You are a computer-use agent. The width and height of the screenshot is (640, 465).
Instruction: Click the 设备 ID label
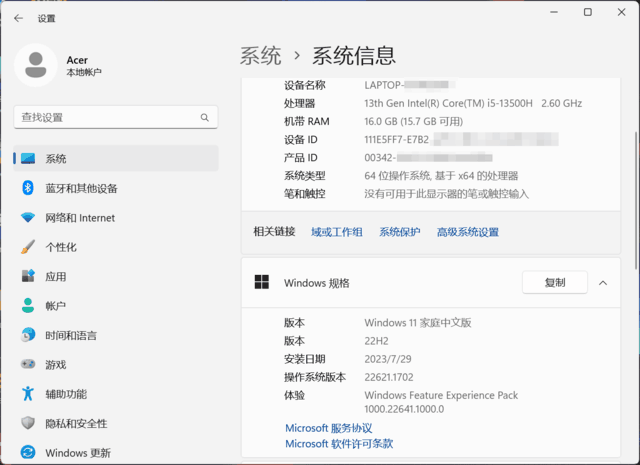coord(301,140)
